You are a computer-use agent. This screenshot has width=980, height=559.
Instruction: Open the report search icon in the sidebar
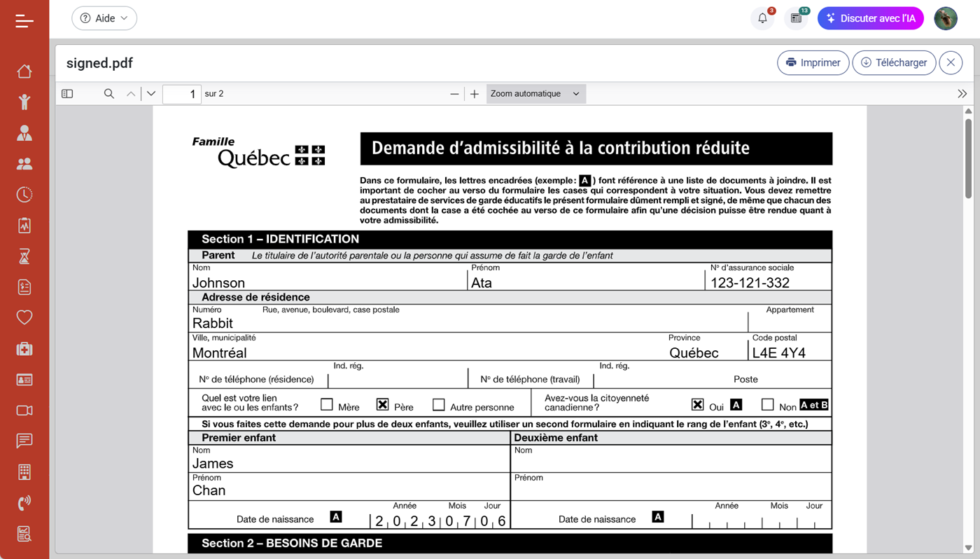point(24,534)
